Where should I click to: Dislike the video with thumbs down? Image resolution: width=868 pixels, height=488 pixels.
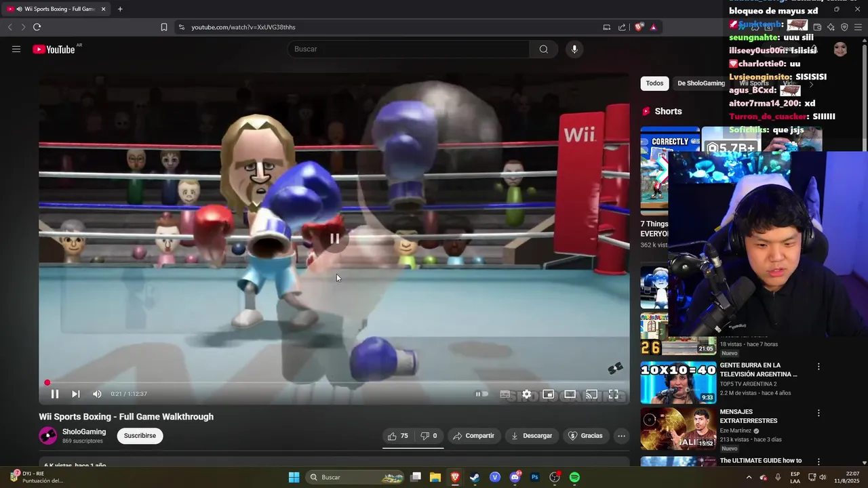tap(429, 436)
